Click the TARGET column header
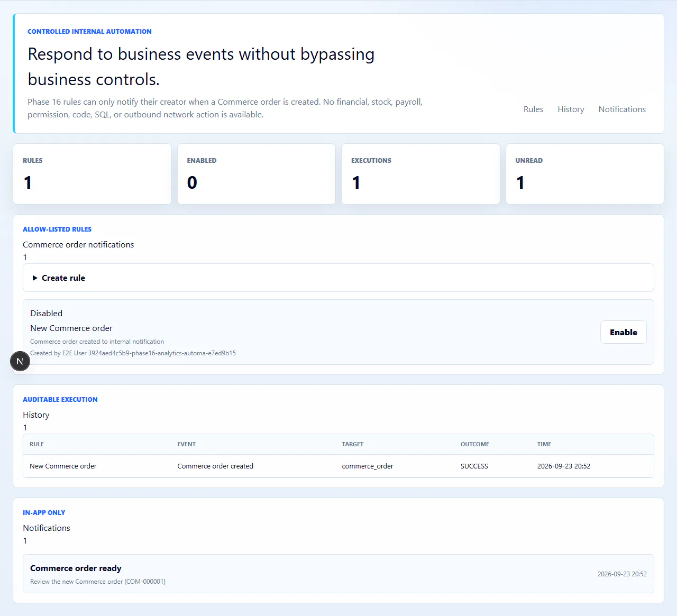The width and height of the screenshot is (677, 616). point(352,444)
